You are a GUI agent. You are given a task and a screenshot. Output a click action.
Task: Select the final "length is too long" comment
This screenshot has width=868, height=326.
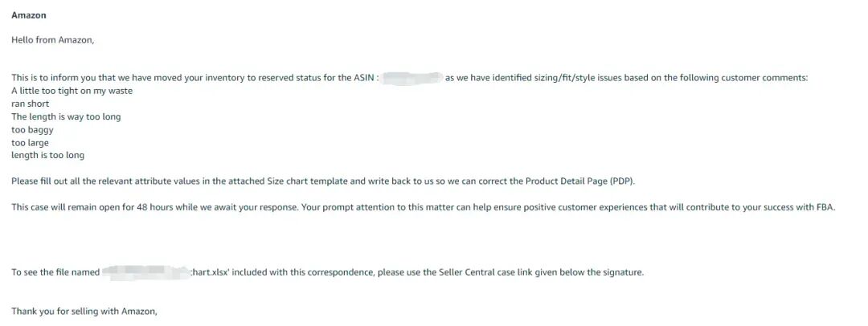pos(47,155)
